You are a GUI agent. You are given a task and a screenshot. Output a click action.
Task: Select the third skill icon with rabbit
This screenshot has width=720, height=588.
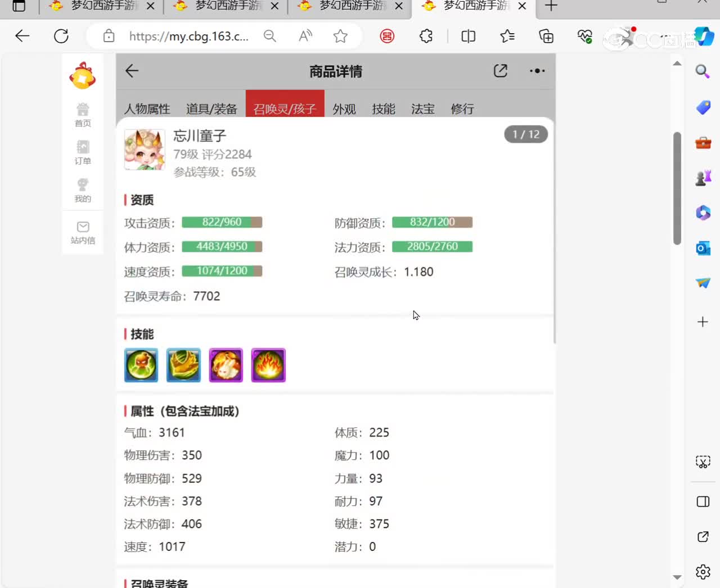click(x=226, y=365)
